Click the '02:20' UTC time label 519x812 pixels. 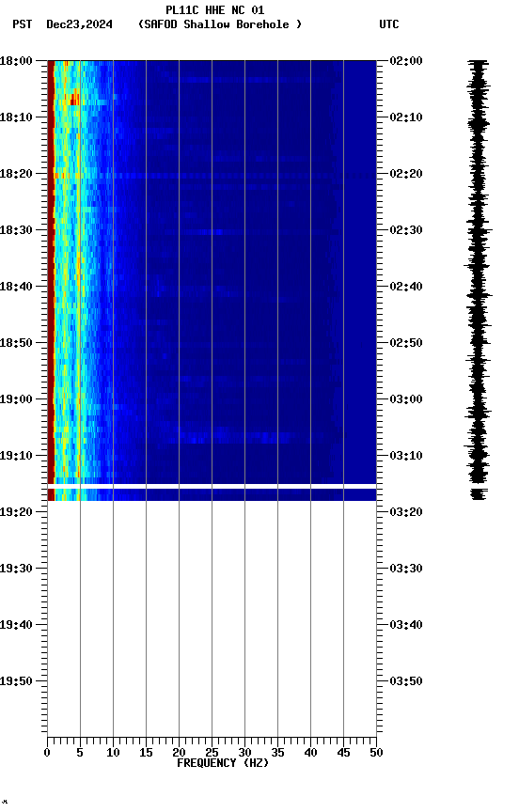[406, 174]
